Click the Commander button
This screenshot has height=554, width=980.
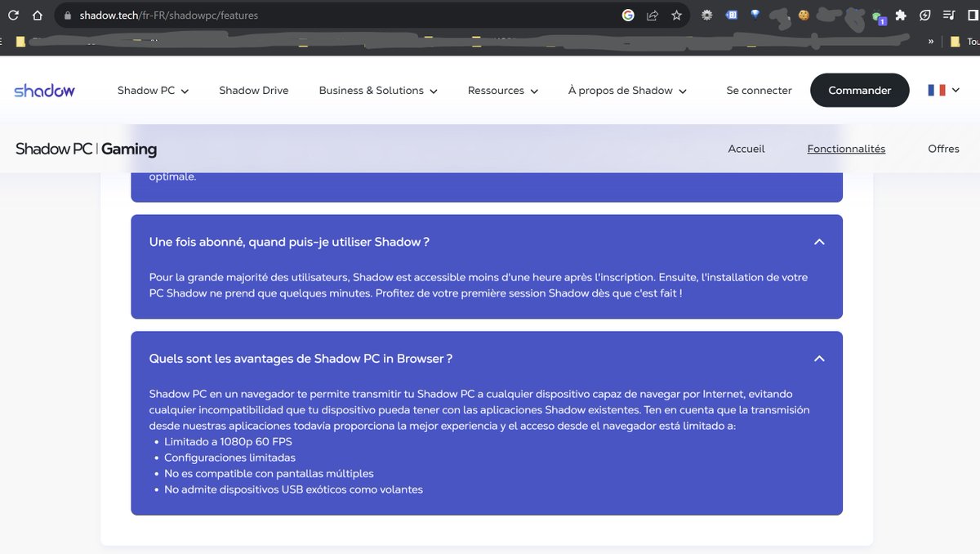859,90
